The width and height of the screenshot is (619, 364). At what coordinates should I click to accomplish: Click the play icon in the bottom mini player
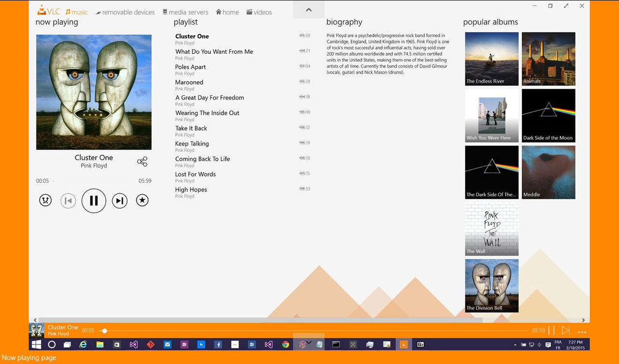click(x=565, y=330)
